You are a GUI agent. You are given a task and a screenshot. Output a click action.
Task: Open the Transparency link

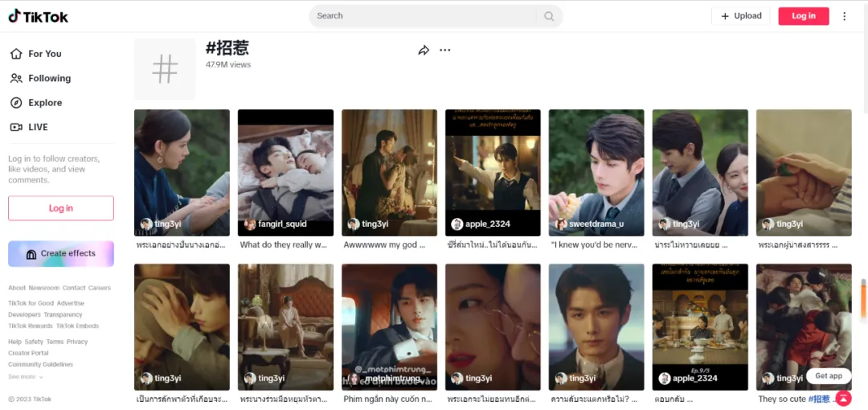pyautogui.click(x=63, y=314)
